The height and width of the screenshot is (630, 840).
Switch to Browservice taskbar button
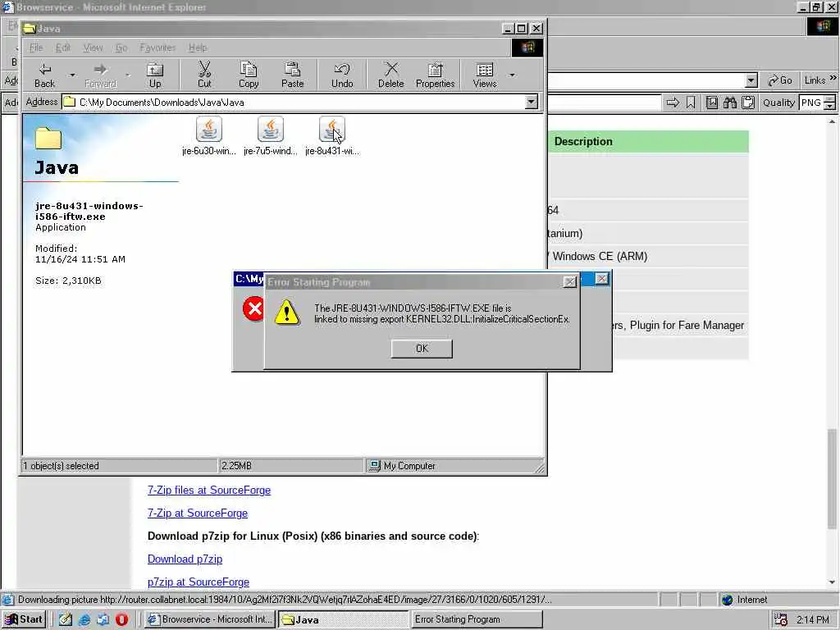(210, 619)
